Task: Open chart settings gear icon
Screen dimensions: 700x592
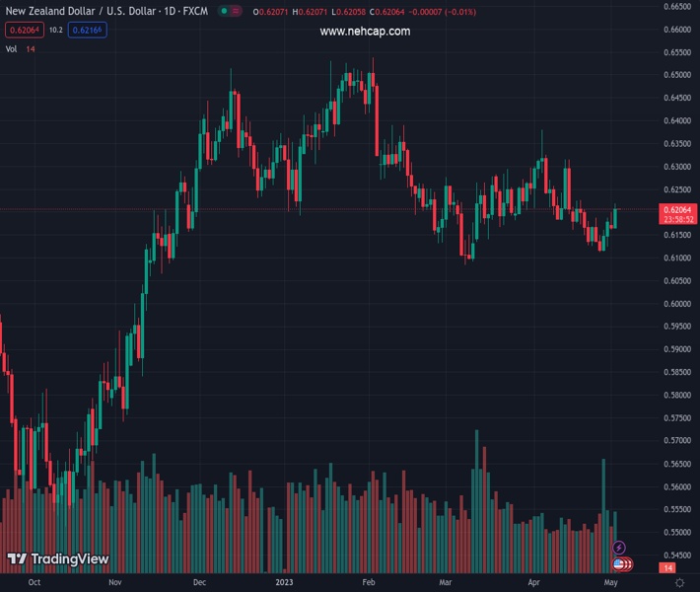Action: tap(679, 583)
